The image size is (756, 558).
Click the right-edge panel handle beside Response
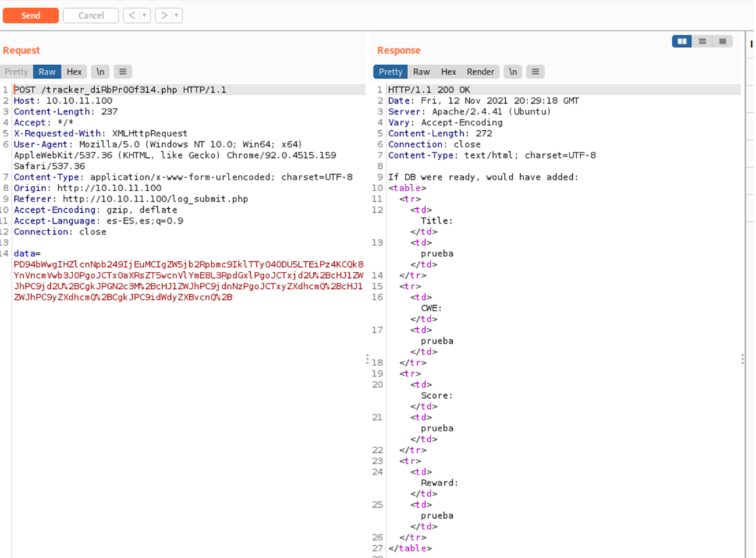tap(742, 359)
